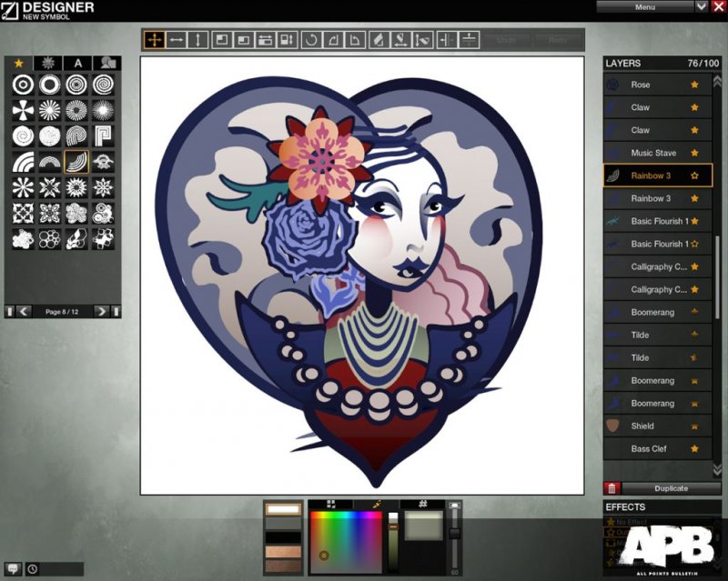Toggle the star on the Rose layer
The width and height of the screenshot is (728, 581).
(695, 85)
